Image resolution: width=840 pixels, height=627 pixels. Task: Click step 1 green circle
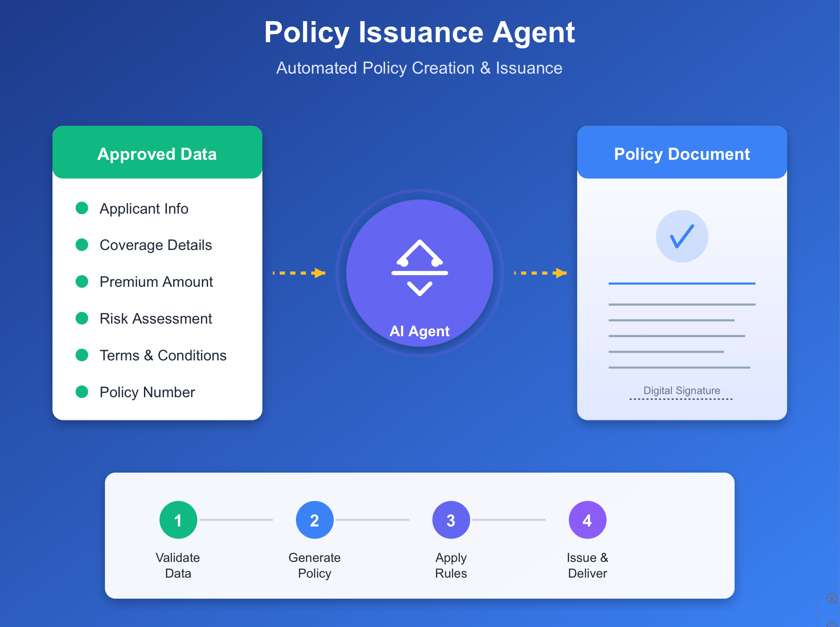(x=178, y=520)
